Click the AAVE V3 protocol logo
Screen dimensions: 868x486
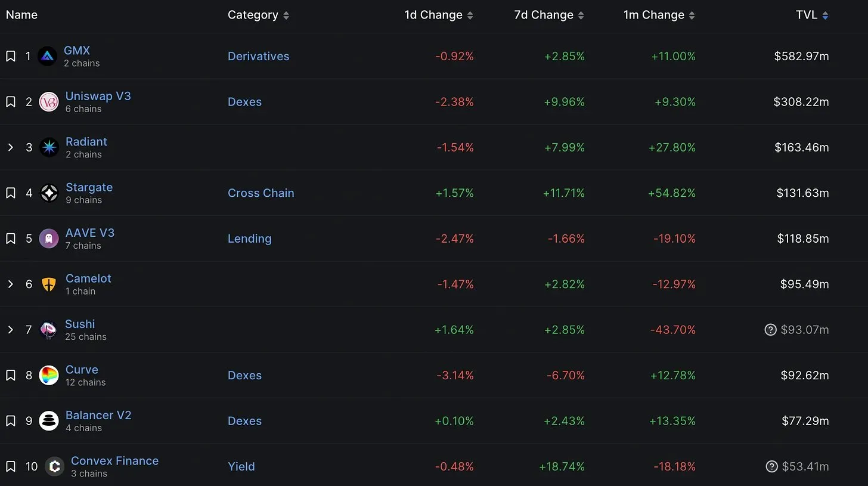pyautogui.click(x=48, y=238)
